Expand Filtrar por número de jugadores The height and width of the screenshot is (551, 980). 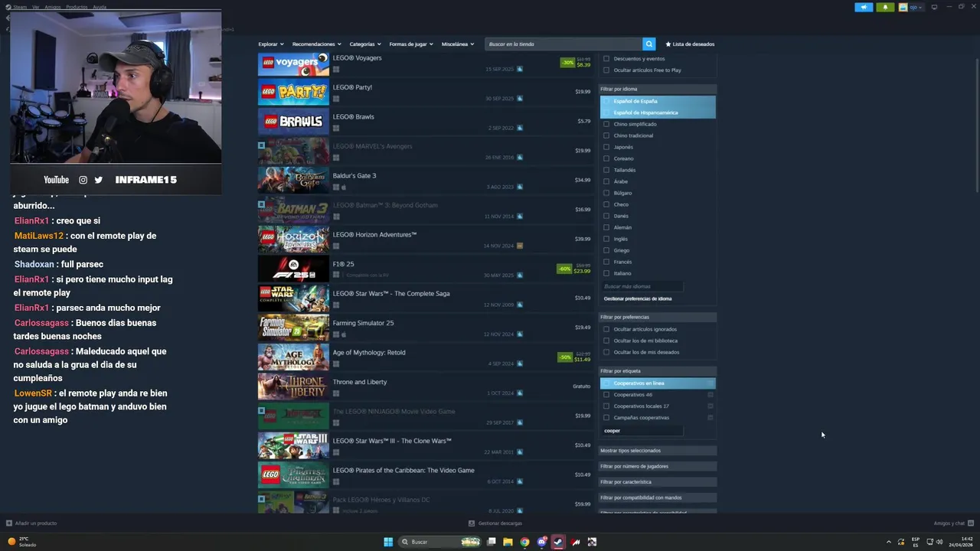pos(658,466)
